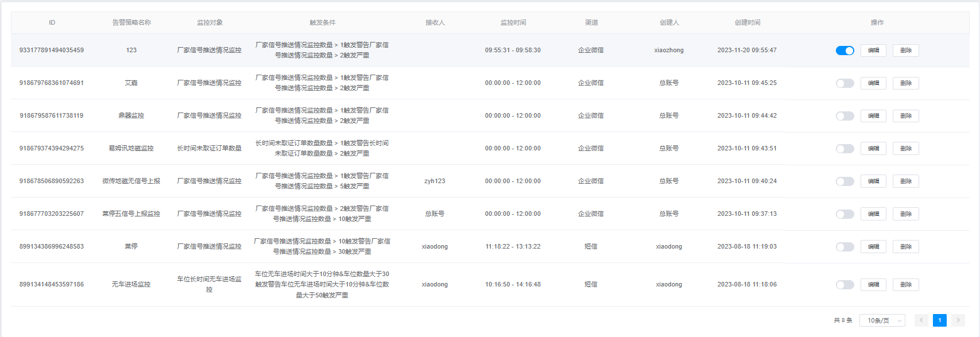Switch on the 易姆讯地磁监控 toggle
Screen dimensions: 980x337
[845, 149]
